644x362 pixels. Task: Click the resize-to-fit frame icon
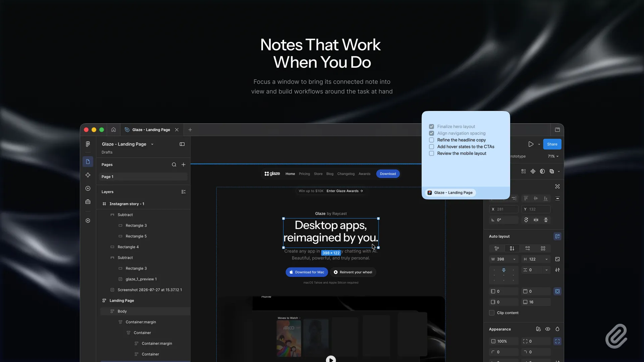[x=557, y=186]
